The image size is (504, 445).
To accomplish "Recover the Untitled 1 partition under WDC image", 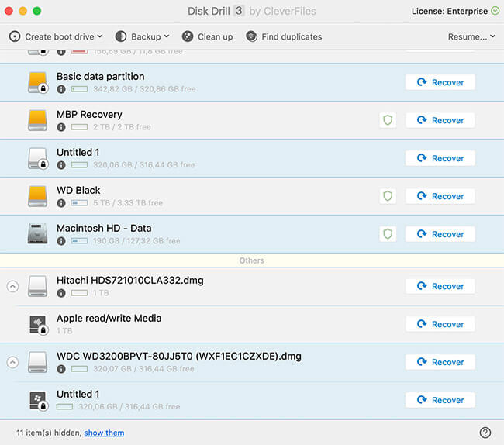I will 440,400.
